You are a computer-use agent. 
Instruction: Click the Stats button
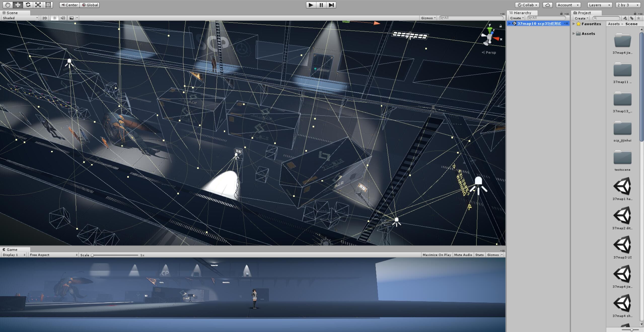(x=479, y=255)
